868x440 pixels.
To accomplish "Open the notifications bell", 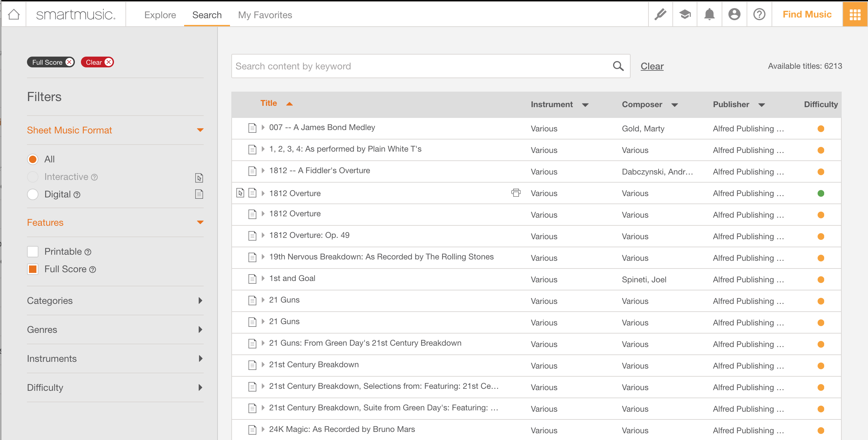I will pos(710,14).
